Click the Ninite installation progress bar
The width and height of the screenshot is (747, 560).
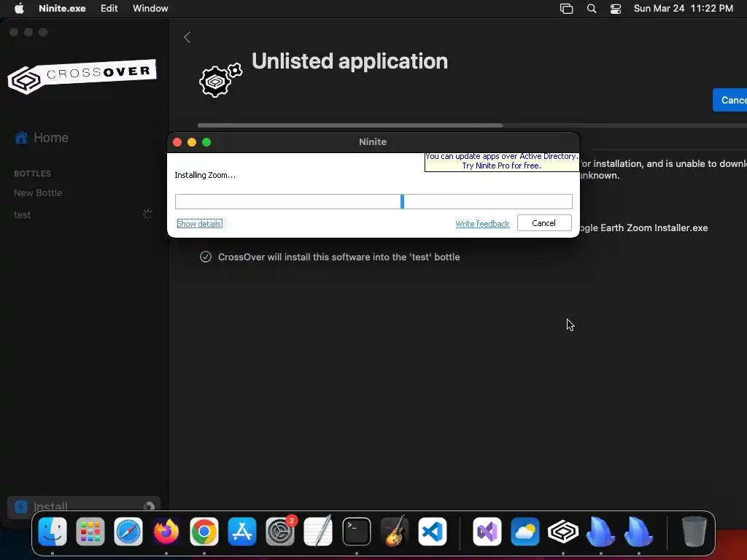pos(373,201)
